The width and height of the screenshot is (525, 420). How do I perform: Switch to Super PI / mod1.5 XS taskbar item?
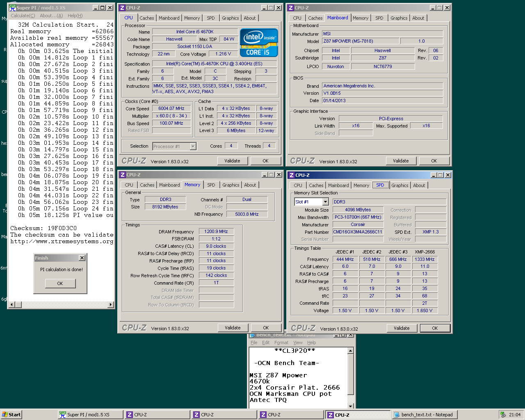coord(90,415)
